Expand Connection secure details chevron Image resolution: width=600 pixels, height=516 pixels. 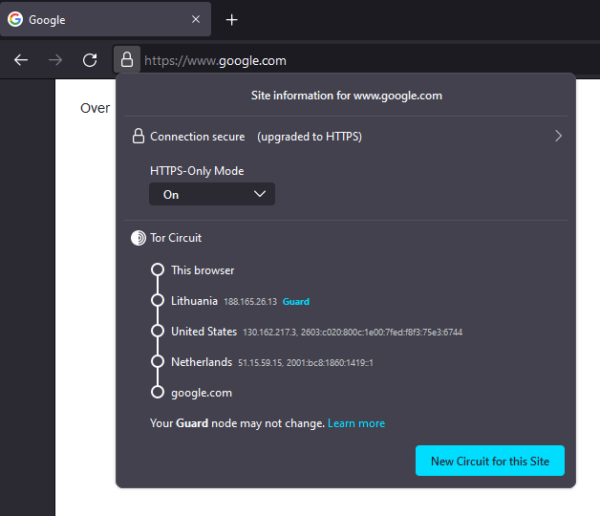point(558,136)
